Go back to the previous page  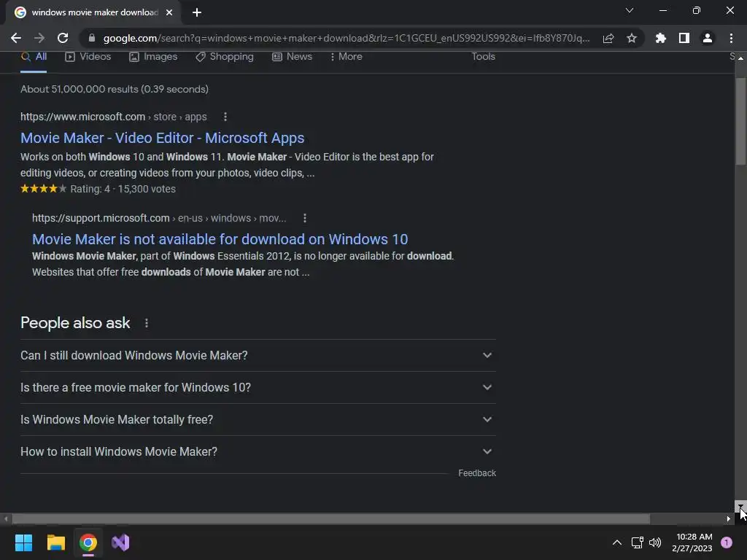pos(16,38)
